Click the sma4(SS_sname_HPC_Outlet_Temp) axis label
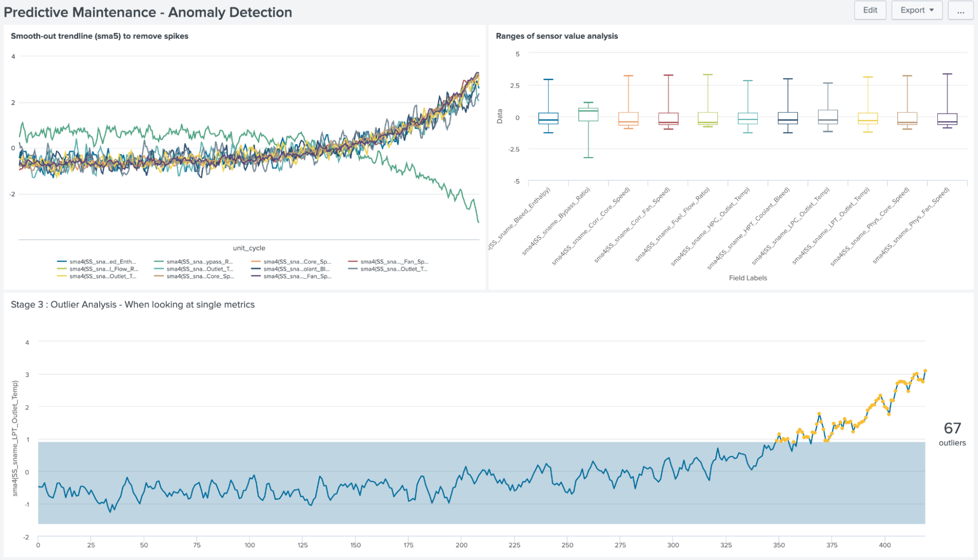The width and height of the screenshot is (978, 560). (x=710, y=226)
